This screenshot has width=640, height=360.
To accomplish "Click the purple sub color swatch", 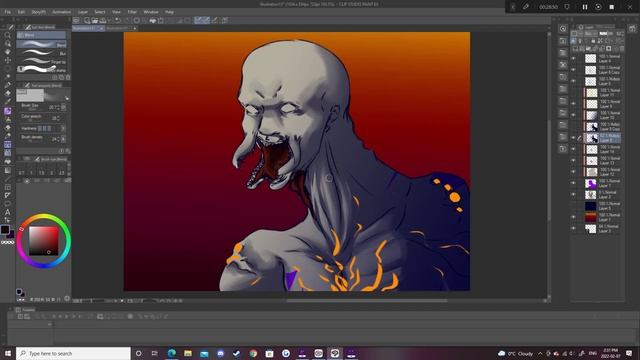I will [x=11, y=234].
